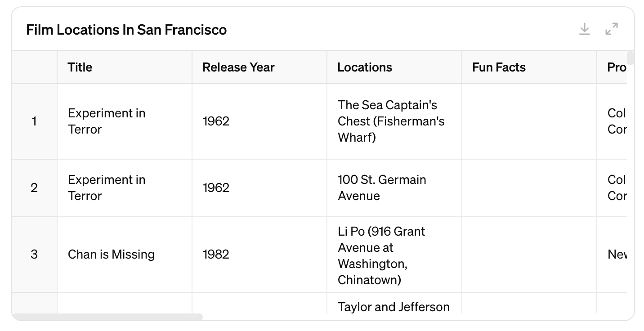Expand the table to fullscreen

(611, 29)
